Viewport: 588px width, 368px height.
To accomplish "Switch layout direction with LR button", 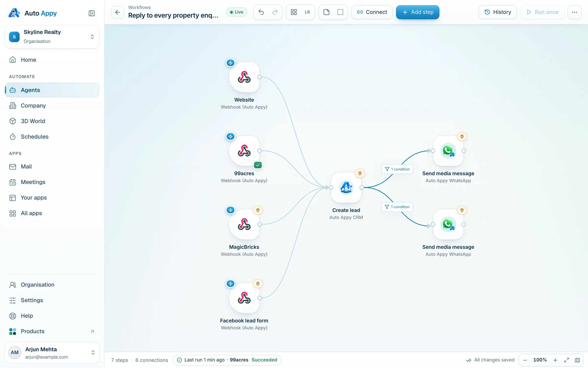I will [x=307, y=12].
